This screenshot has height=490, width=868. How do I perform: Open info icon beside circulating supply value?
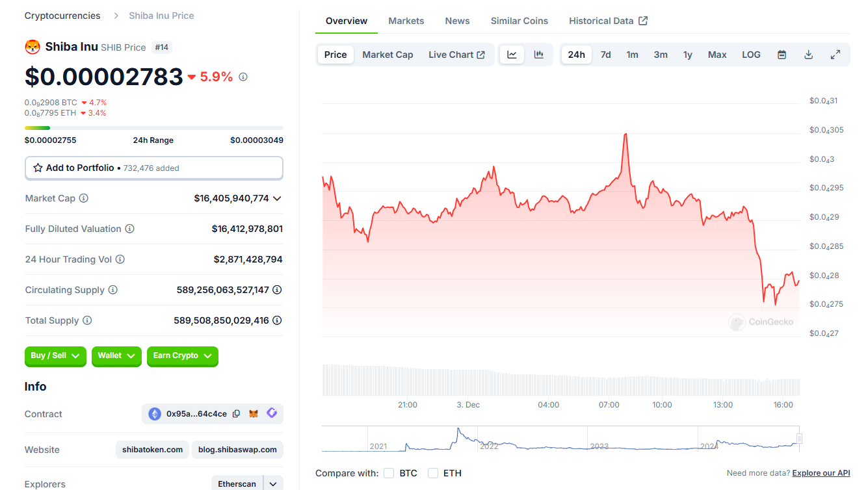[x=277, y=290]
